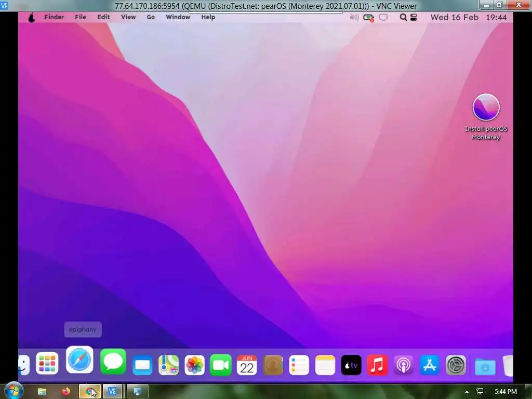Image resolution: width=532 pixels, height=399 pixels.
Task: Open Maps from the dock
Action: tap(169, 365)
